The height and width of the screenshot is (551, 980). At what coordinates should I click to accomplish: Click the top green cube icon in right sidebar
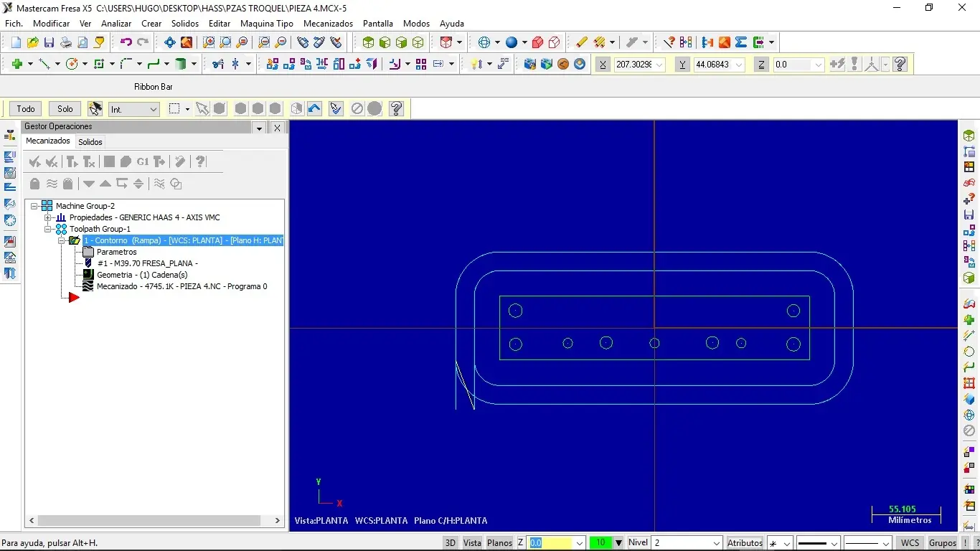point(969,136)
